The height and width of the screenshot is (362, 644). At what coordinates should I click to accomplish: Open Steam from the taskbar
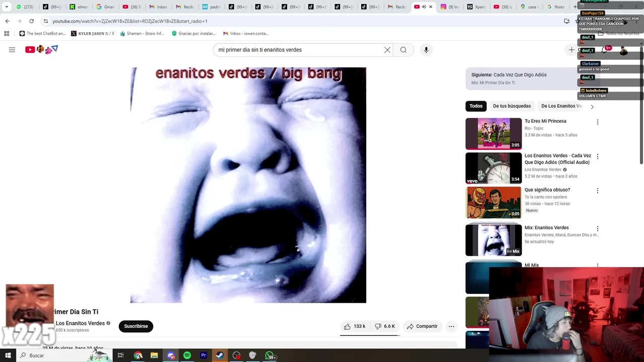[220, 355]
